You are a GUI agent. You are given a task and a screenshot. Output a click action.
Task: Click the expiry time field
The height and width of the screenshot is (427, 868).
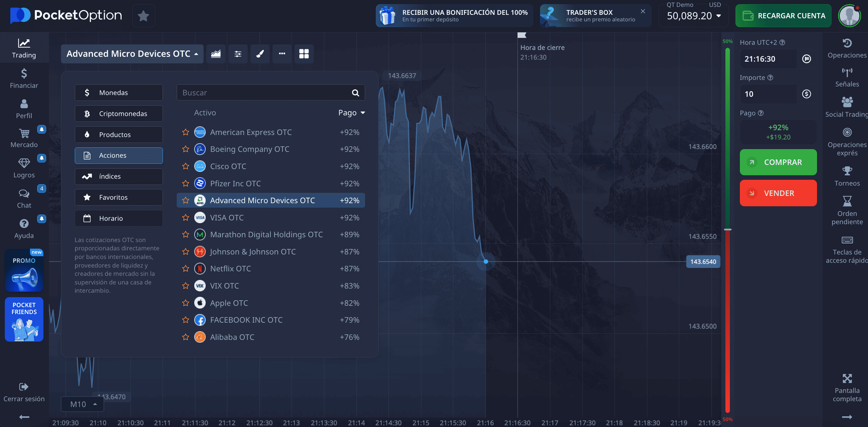tap(768, 59)
